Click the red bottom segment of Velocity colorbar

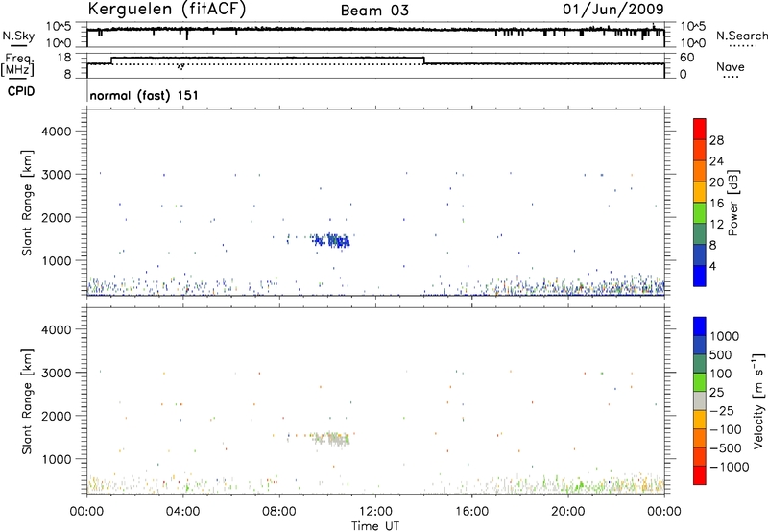tap(700, 475)
